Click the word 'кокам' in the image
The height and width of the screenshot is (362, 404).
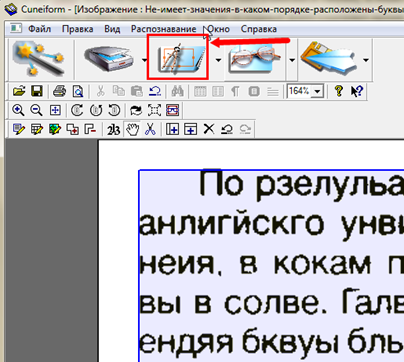coord(323,265)
